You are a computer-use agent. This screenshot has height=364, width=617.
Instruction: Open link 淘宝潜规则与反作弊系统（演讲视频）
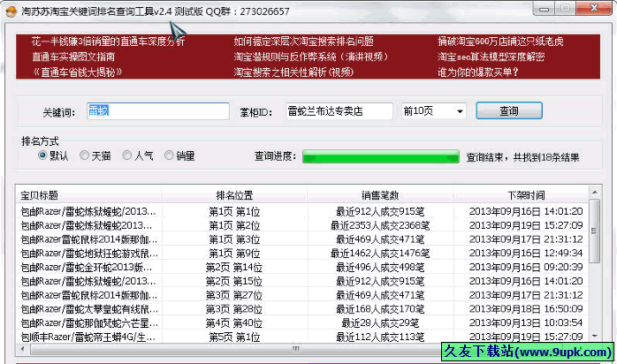[x=311, y=57]
